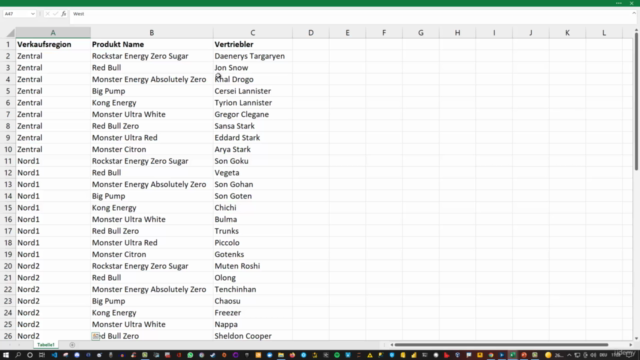640x360 pixels.
Task: Select the Vertriebler header cell
Action: (253, 44)
